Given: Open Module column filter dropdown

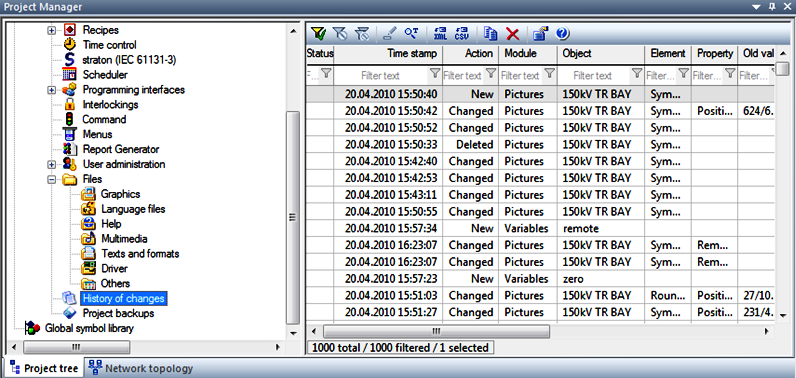Looking at the screenshot, I should tap(549, 74).
